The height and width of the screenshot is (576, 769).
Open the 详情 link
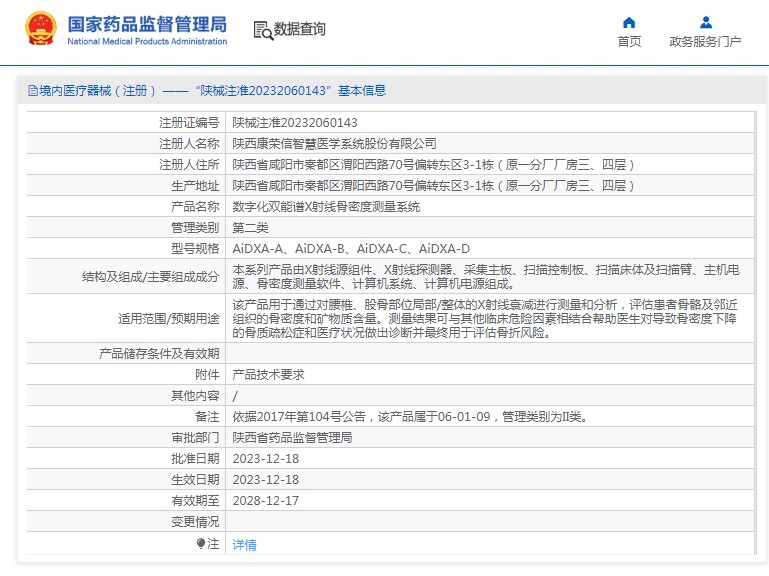tap(244, 545)
